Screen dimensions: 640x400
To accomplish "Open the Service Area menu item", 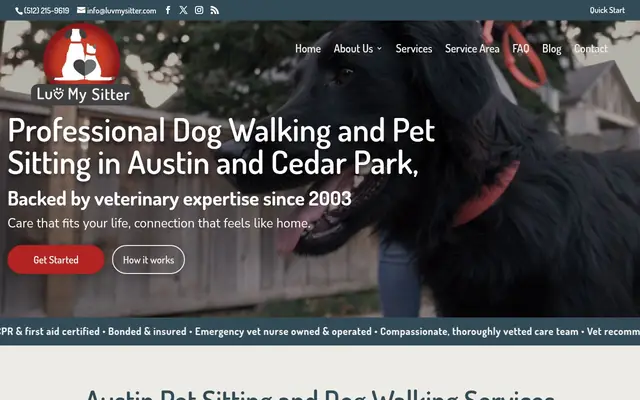I will (472, 49).
